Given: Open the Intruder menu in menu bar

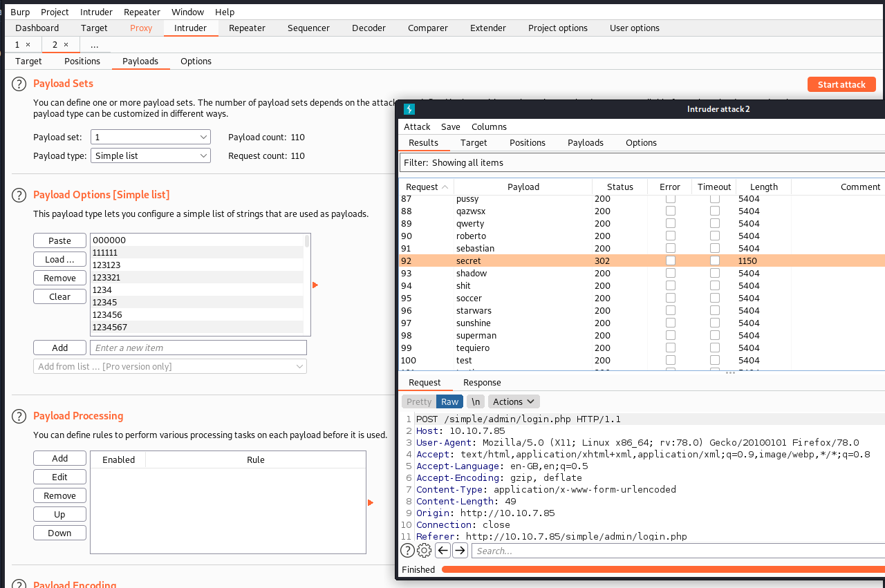Looking at the screenshot, I should [x=96, y=12].
